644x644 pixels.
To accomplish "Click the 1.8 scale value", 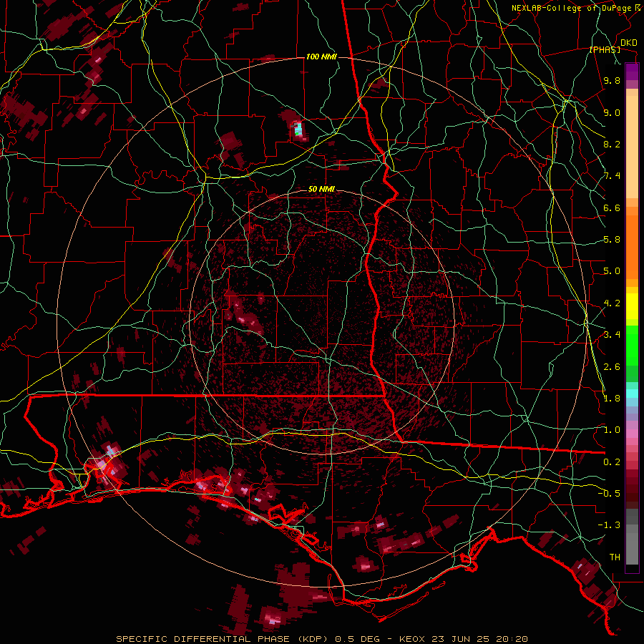I will 612,399.
